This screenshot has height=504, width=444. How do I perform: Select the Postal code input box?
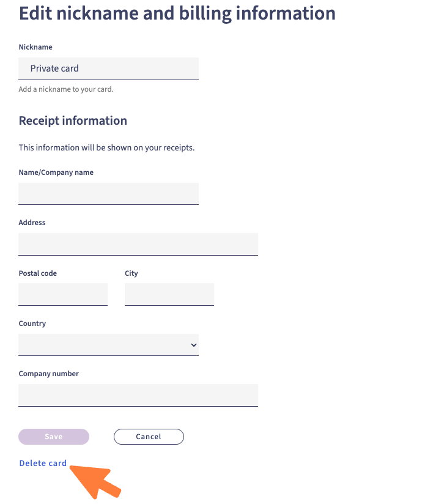click(x=63, y=294)
